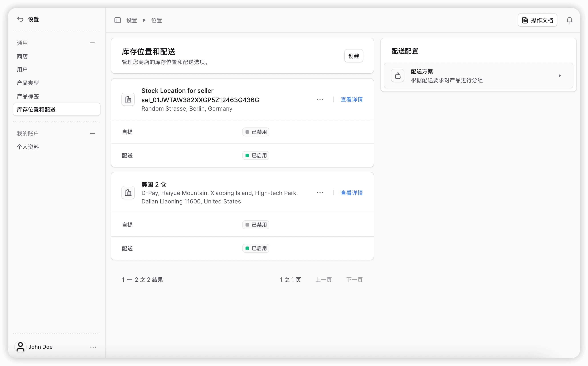Click the building icon for Berlin stock location
The width and height of the screenshot is (588, 366).
[x=128, y=99]
